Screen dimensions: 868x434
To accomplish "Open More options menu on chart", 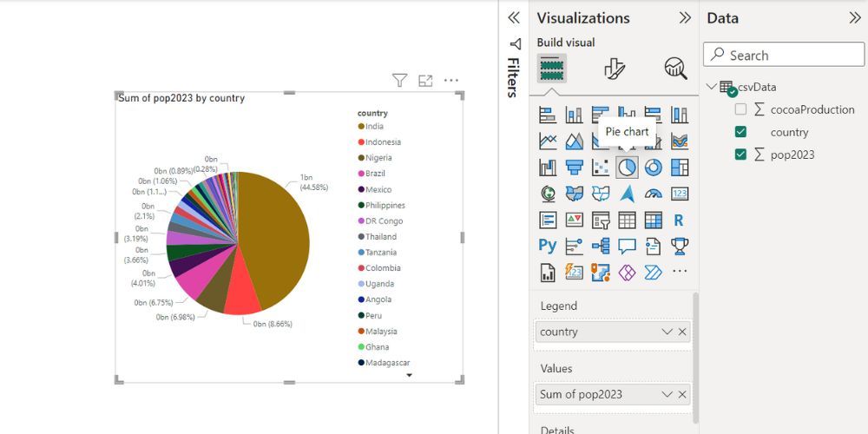I will 451,81.
